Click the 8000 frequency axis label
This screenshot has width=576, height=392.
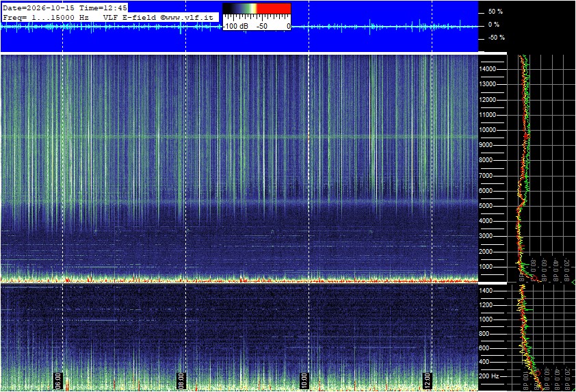point(486,160)
